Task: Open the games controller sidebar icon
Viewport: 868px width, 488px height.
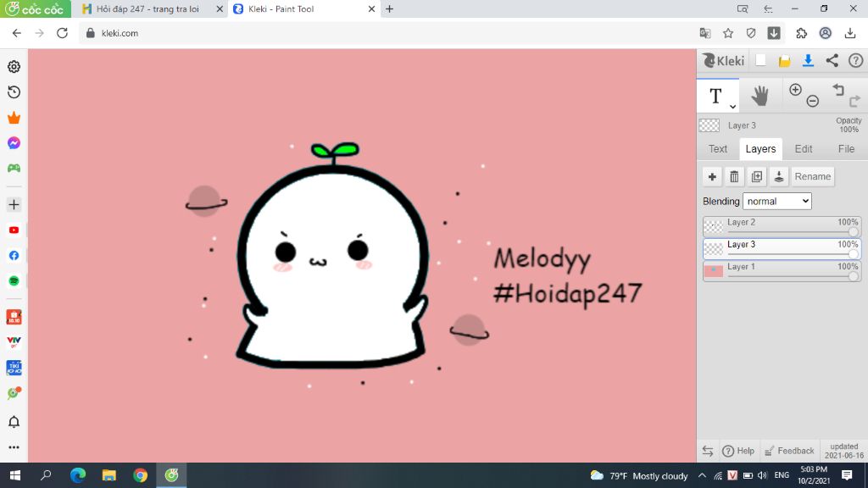Action: [14, 169]
